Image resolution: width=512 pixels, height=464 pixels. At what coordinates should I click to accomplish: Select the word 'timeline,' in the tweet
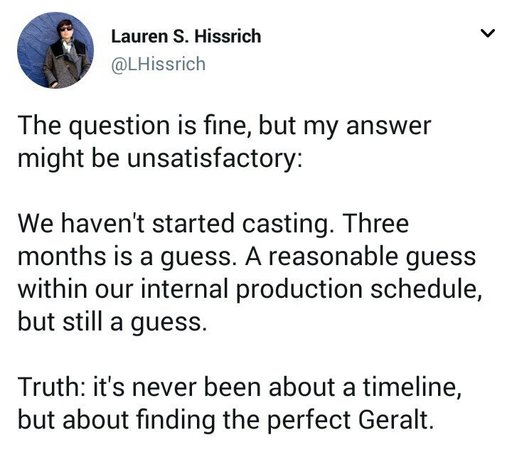pos(413,387)
